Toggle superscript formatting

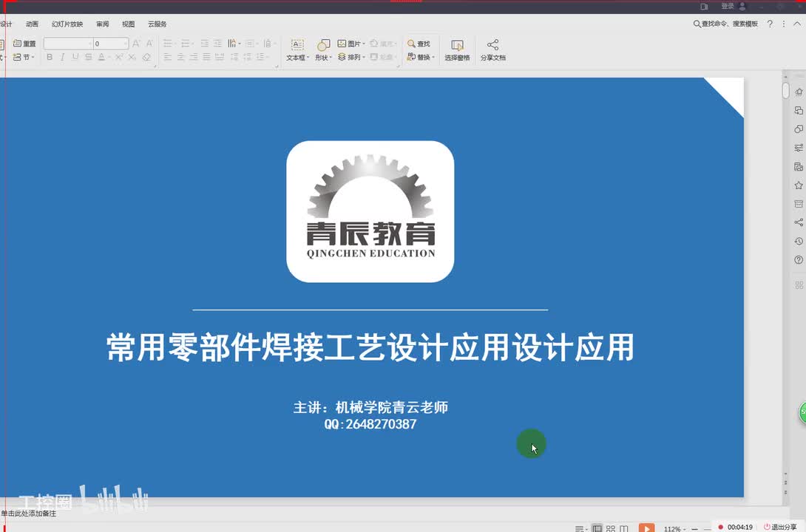(119, 57)
